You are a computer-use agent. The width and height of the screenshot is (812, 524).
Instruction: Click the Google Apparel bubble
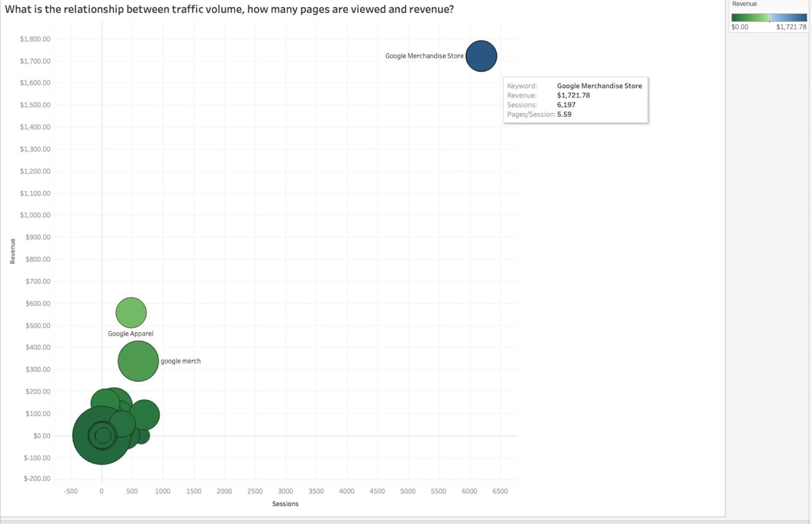(x=131, y=312)
